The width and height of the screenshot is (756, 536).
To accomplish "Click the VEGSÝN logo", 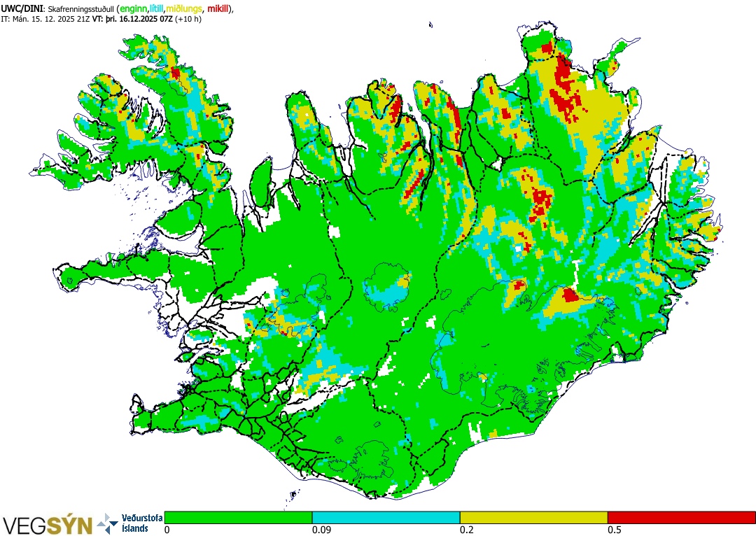I will click(48, 526).
